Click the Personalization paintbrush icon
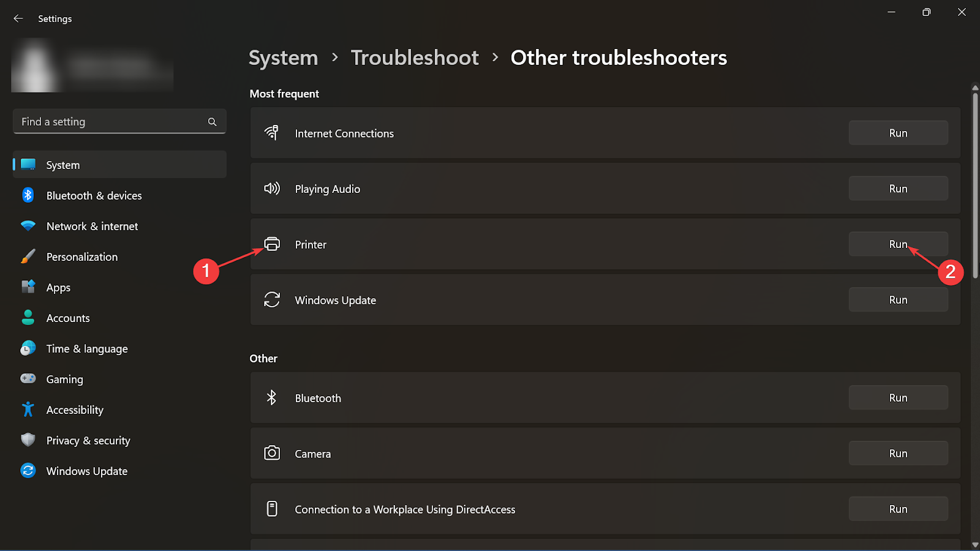The image size is (980, 551). (x=28, y=257)
